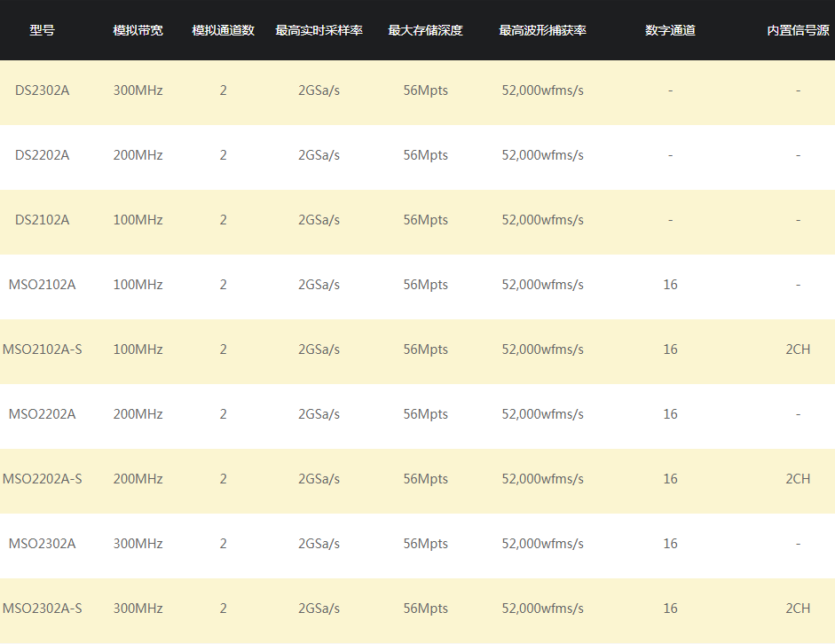Viewport: 835px width, 644px height.
Task: Select the MSO2102A model cell
Action: point(42,285)
